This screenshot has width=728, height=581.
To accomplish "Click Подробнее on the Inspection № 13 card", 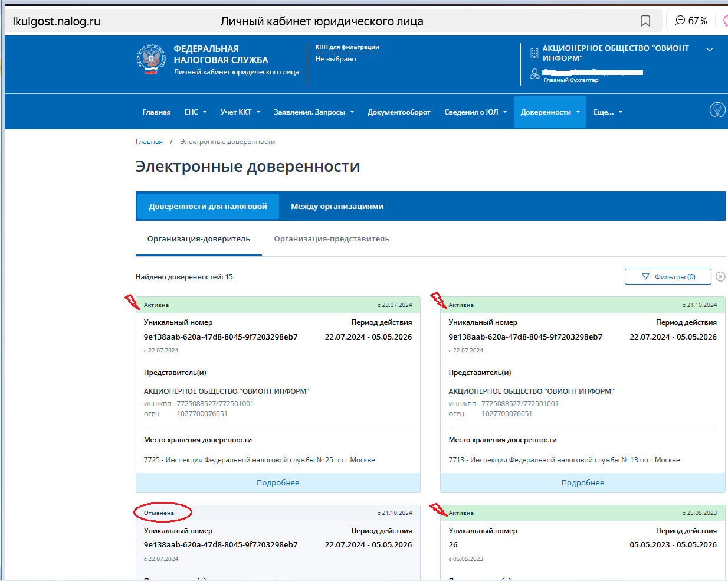I will (x=583, y=483).
